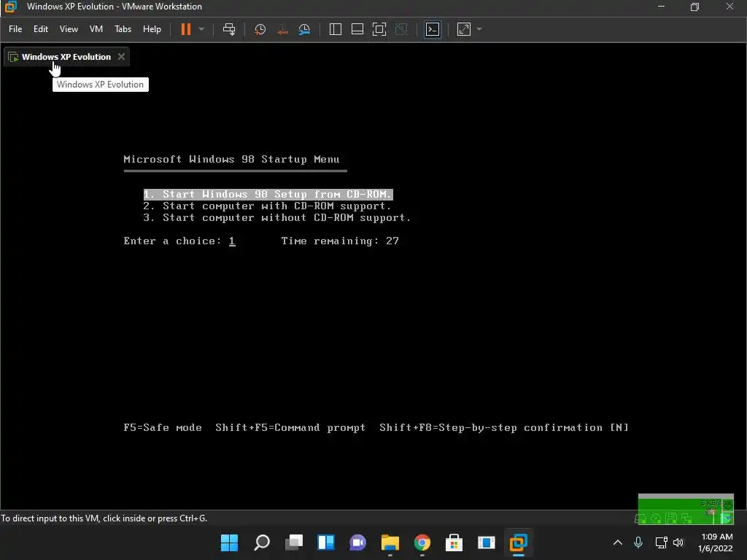This screenshot has height=560, width=747.
Task: Pause the virtual machine with the orange button
Action: (186, 29)
